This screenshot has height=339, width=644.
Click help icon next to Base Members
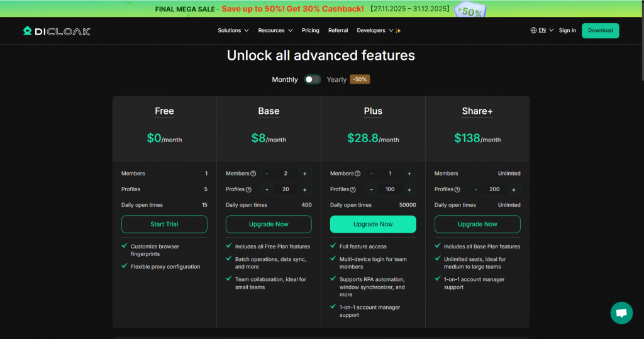tap(253, 174)
